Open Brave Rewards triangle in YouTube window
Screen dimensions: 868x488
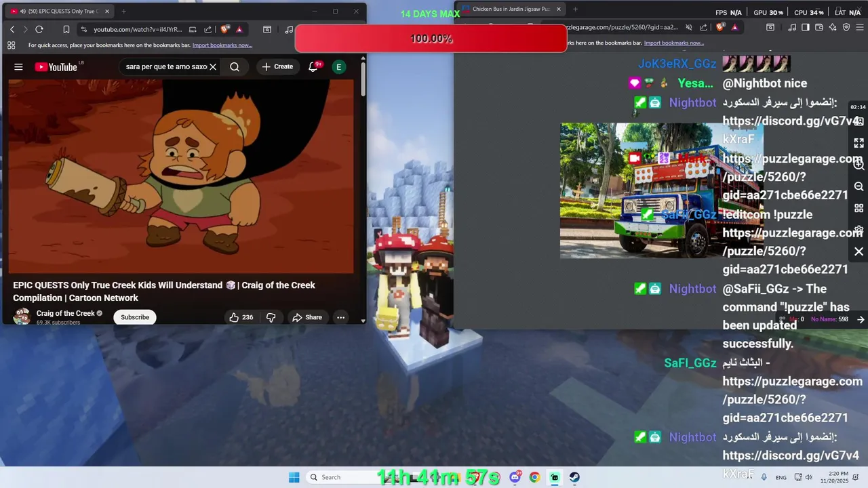click(x=239, y=29)
